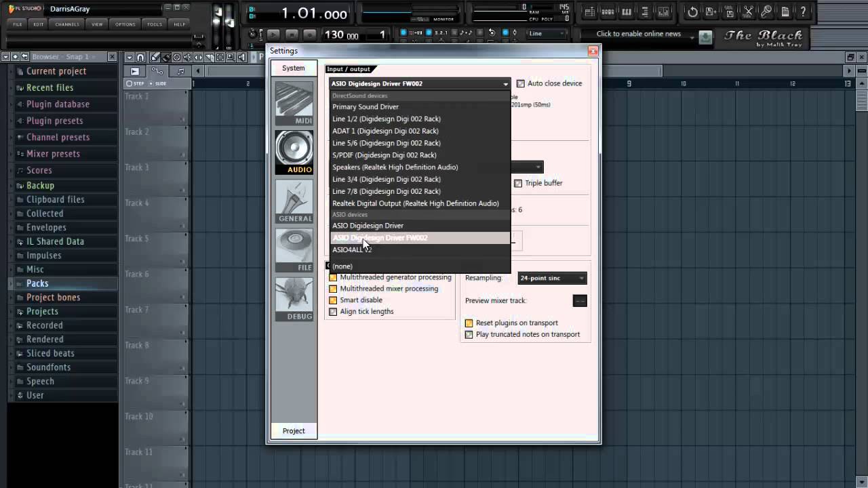Screen dimensions: 868x488
Task: Select the playlist mute tool speaker icon
Action: (187, 57)
